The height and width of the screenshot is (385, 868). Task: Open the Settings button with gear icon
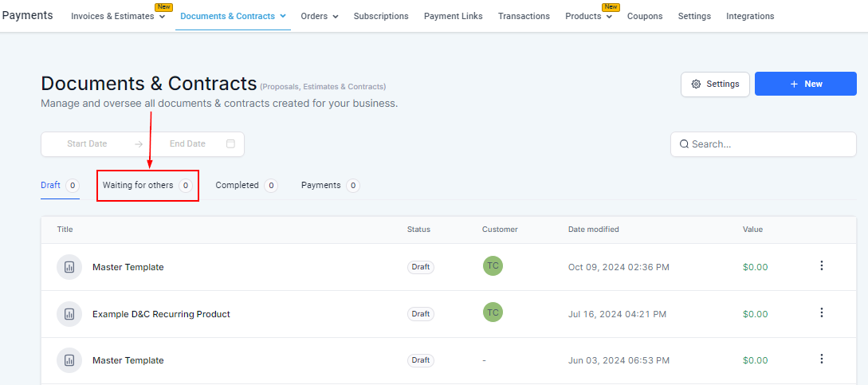715,84
